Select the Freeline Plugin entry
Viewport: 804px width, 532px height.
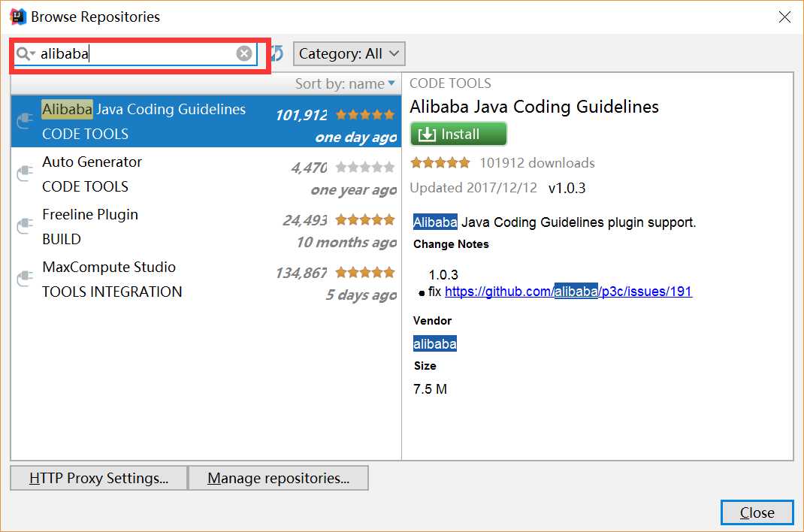pyautogui.click(x=206, y=226)
